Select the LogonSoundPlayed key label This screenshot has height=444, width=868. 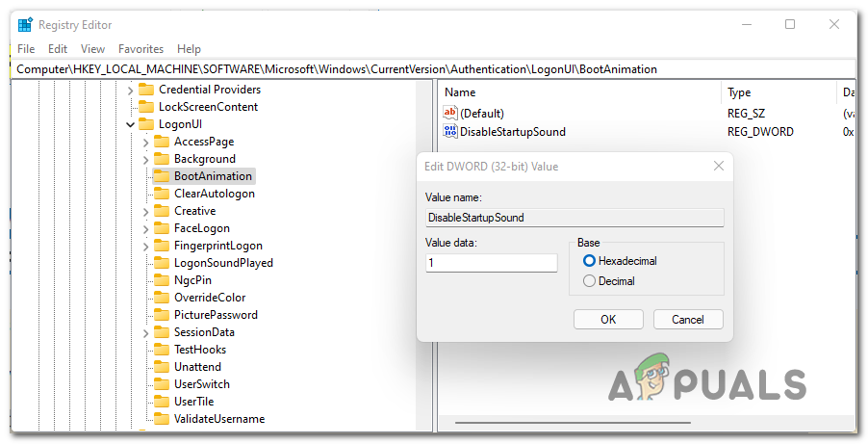point(223,263)
